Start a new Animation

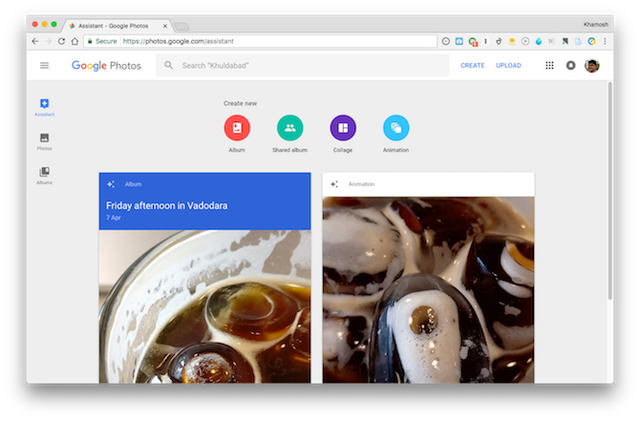click(x=396, y=128)
